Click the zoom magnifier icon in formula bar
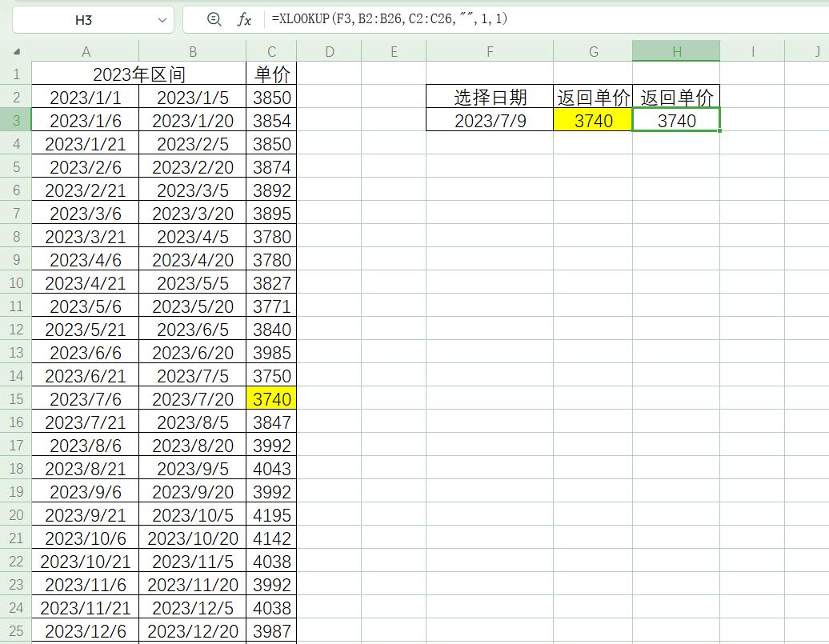Image resolution: width=829 pixels, height=644 pixels. [214, 19]
